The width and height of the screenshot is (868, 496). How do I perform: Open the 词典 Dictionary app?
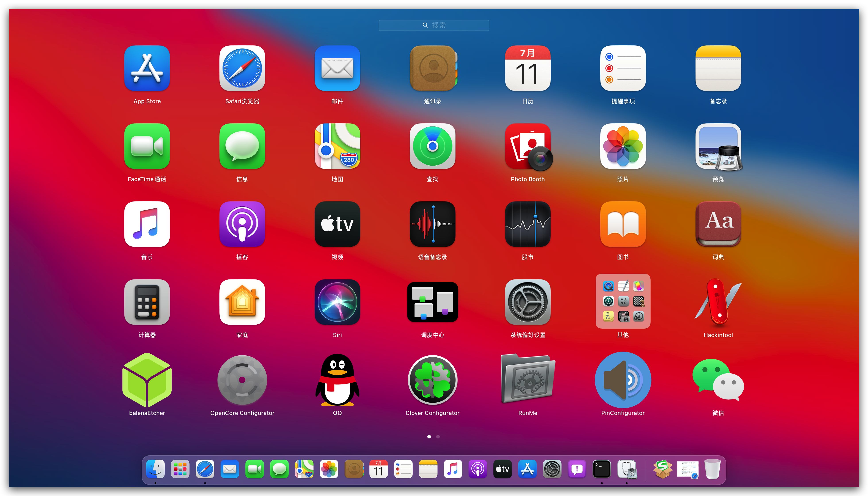tap(718, 224)
